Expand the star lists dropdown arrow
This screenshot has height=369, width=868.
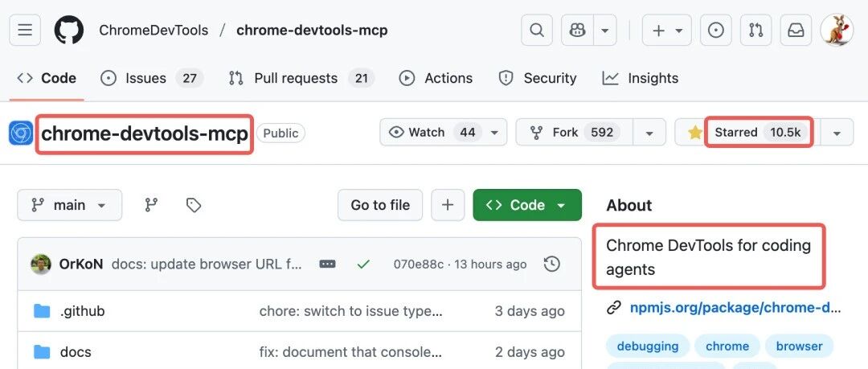[x=837, y=133]
